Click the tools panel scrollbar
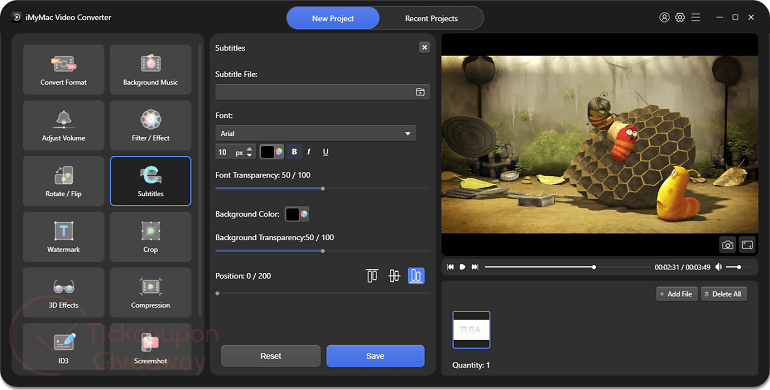This screenshot has width=770, height=390. tap(200, 179)
